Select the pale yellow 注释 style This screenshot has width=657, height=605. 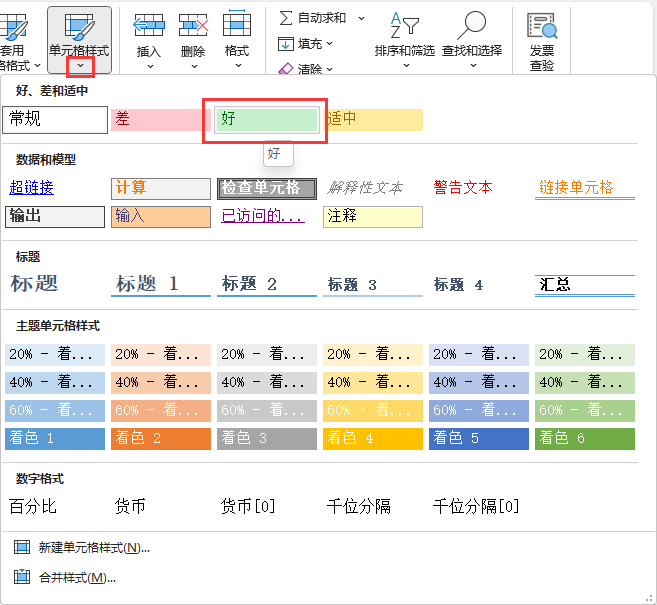point(373,217)
